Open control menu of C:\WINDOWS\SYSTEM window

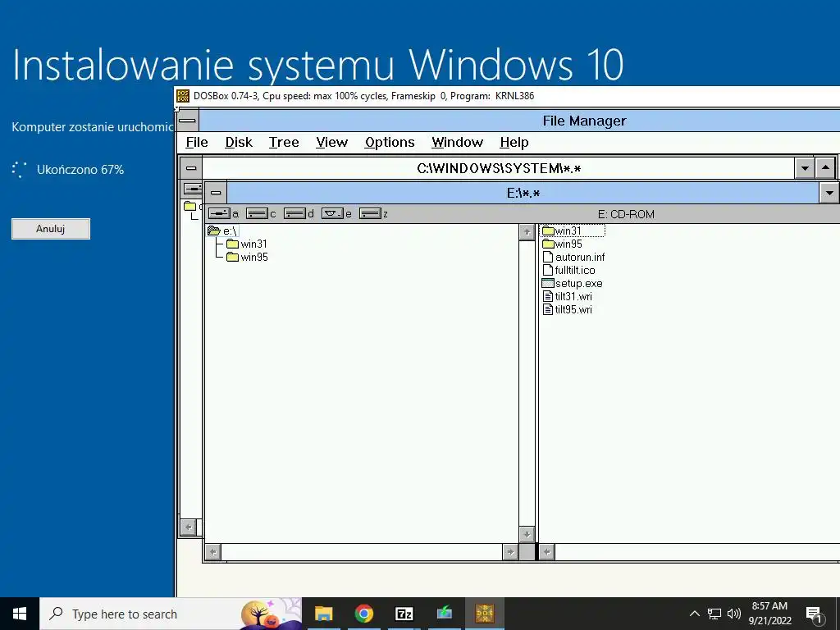[x=190, y=168]
